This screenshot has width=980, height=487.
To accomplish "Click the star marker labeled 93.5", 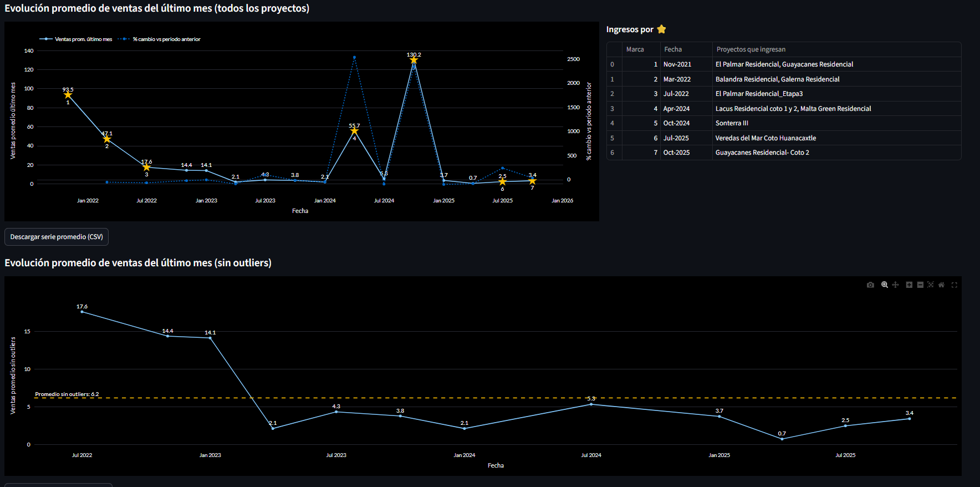I will pyautogui.click(x=68, y=95).
